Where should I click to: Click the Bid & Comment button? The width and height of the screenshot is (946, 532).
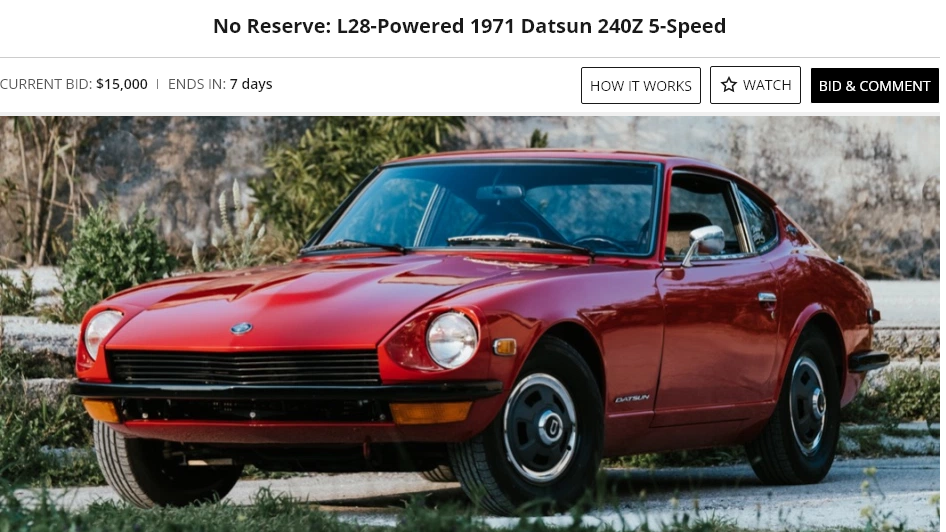click(874, 86)
